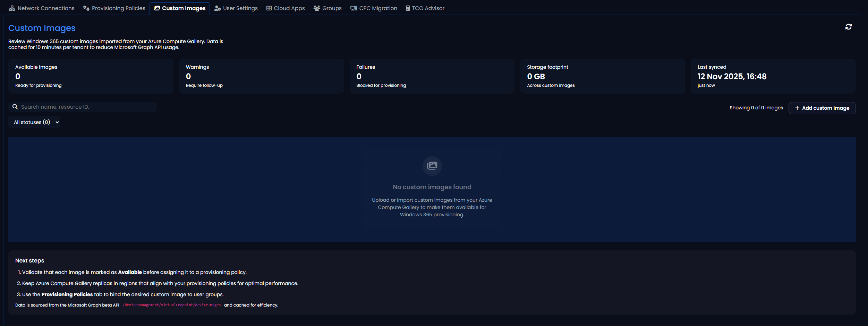Switch to the Groups tab
Image resolution: width=868 pixels, height=326 pixels.
[327, 8]
